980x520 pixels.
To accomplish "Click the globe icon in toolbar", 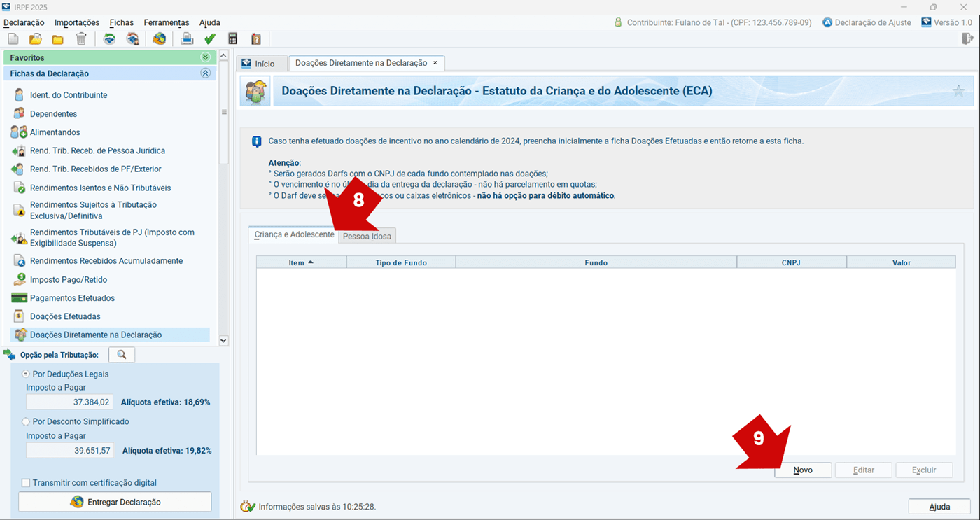I will pos(159,39).
